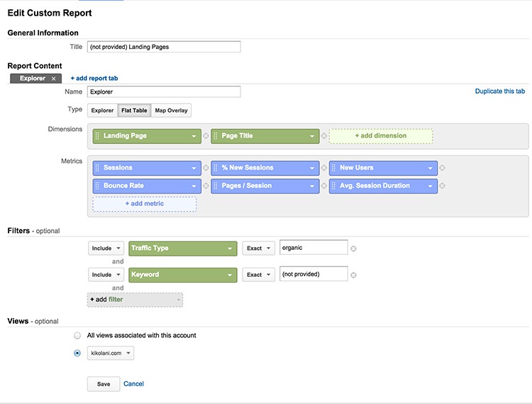Select the kikolani.com view radio button

[x=77, y=353]
